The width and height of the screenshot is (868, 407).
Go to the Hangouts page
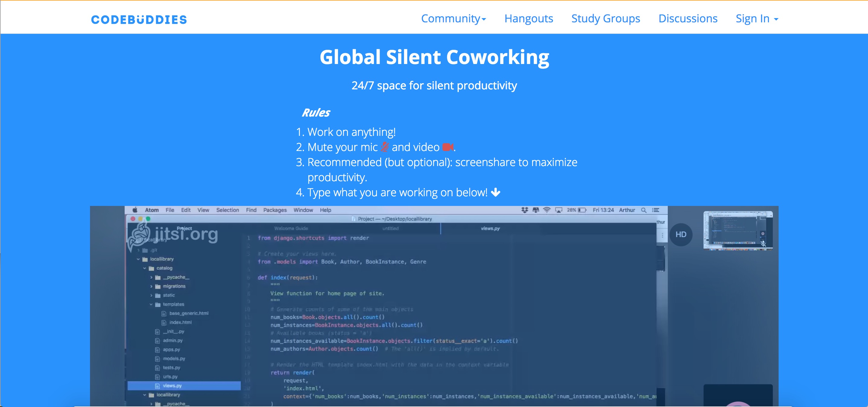528,18
